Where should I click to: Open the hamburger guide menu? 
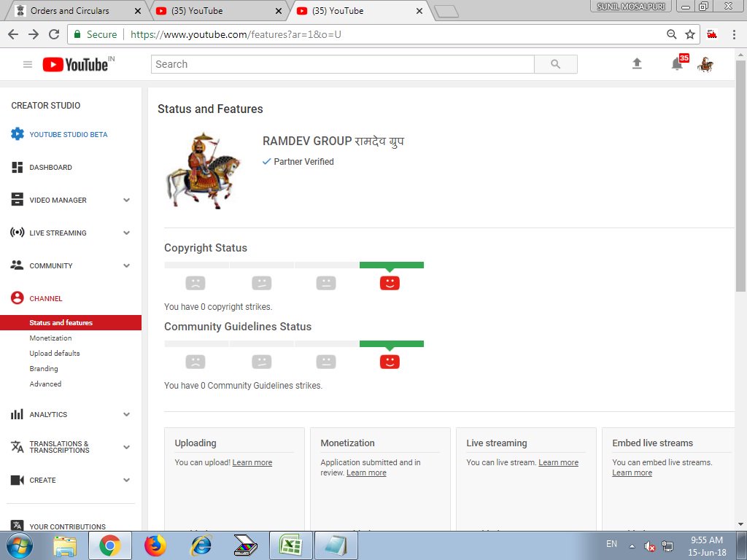coord(28,64)
